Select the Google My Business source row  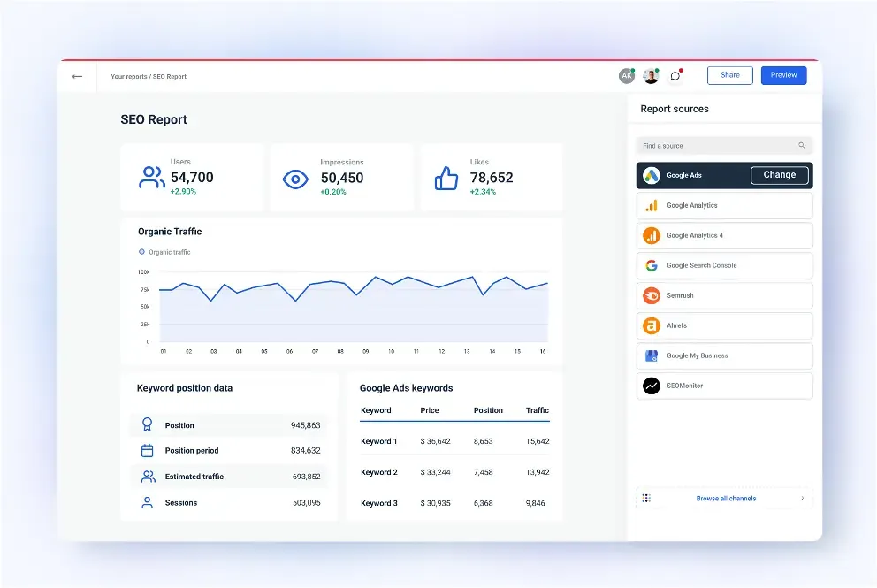tap(724, 355)
